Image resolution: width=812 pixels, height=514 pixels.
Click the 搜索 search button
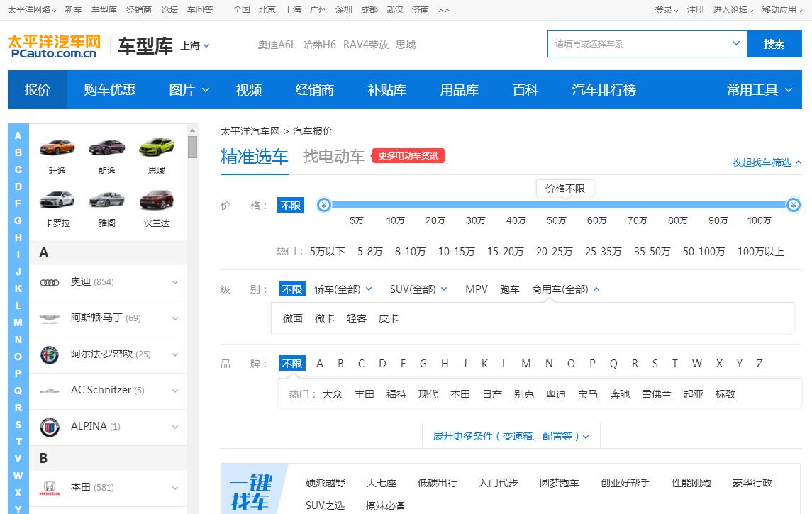coord(774,44)
